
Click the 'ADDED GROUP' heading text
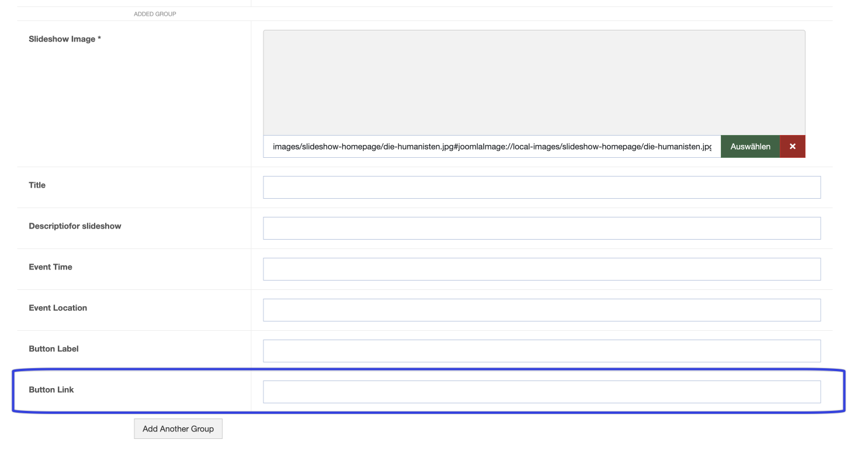[x=155, y=14]
